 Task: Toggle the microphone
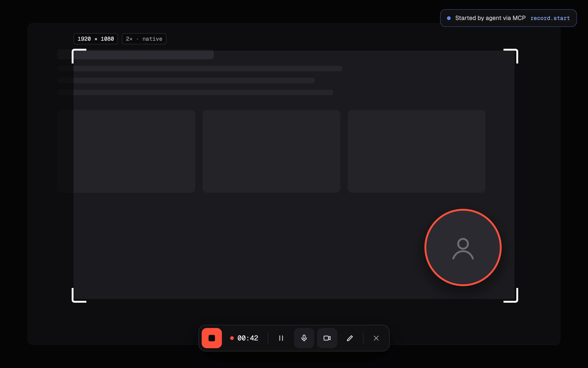pos(304,338)
